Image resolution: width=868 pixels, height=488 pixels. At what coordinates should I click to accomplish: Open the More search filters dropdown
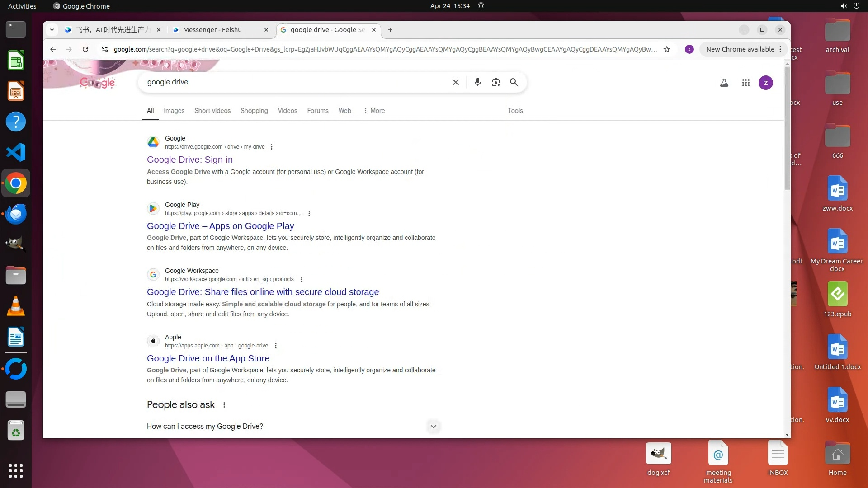coord(374,111)
